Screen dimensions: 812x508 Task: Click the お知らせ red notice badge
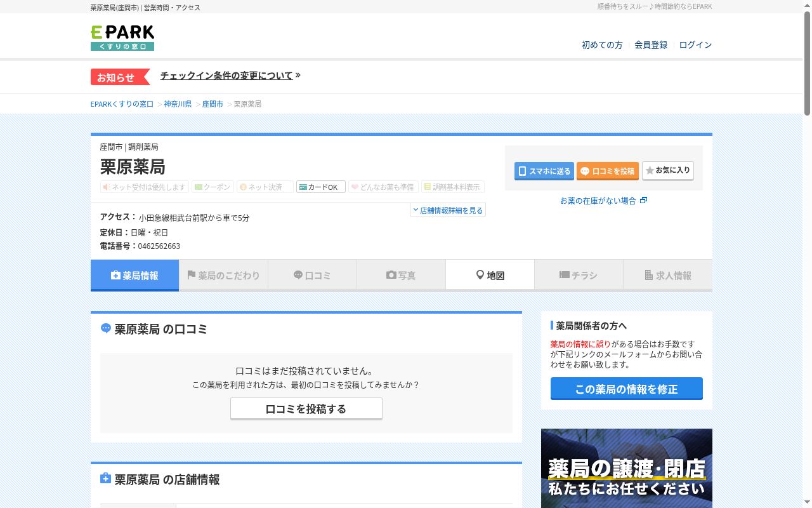[120, 77]
